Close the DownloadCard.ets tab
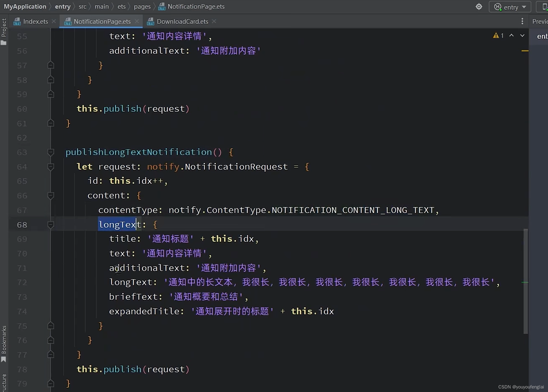 point(214,22)
